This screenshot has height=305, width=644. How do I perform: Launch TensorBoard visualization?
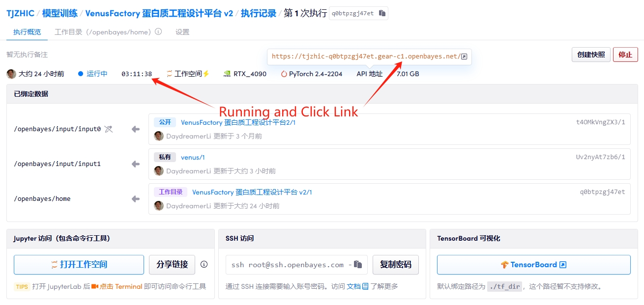tap(533, 265)
